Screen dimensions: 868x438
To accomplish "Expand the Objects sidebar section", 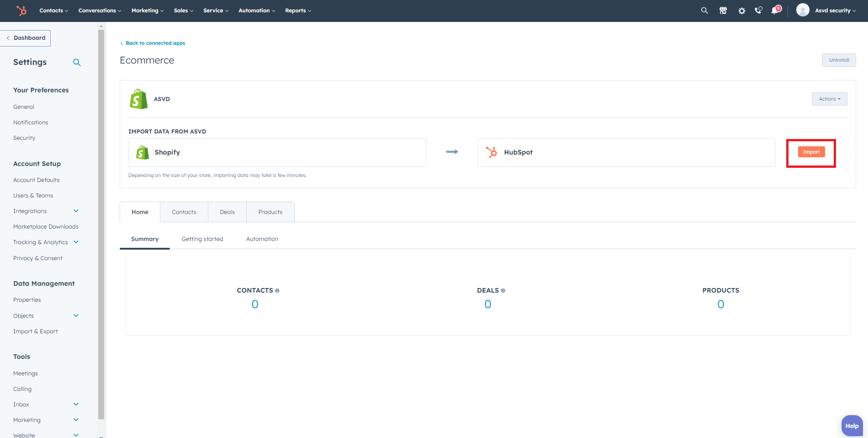I will (76, 315).
